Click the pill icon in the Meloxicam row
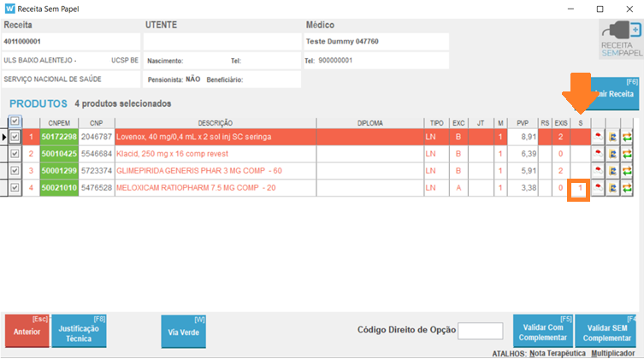Viewport: 644px width, 359px height. (598, 188)
